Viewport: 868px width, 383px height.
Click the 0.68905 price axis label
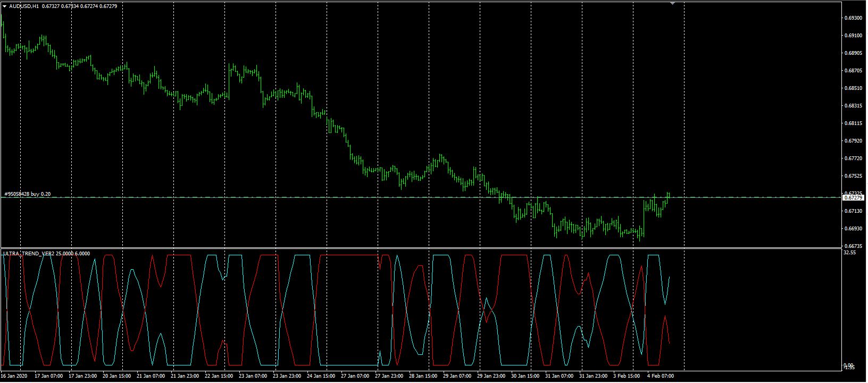coord(853,53)
